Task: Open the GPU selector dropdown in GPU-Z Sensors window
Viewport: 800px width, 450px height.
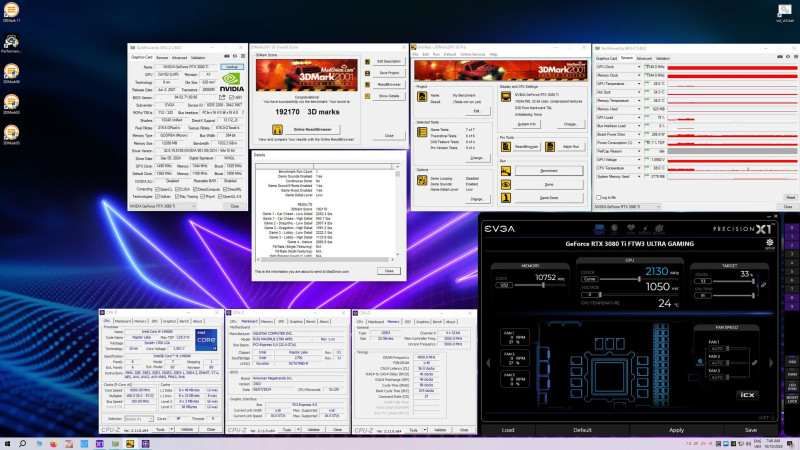Action: coord(628,207)
